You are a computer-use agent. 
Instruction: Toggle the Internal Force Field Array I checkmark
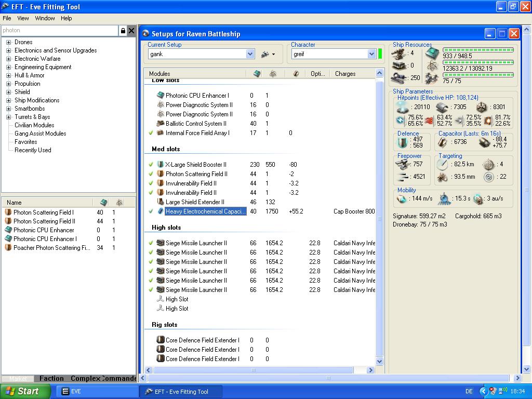(x=151, y=133)
